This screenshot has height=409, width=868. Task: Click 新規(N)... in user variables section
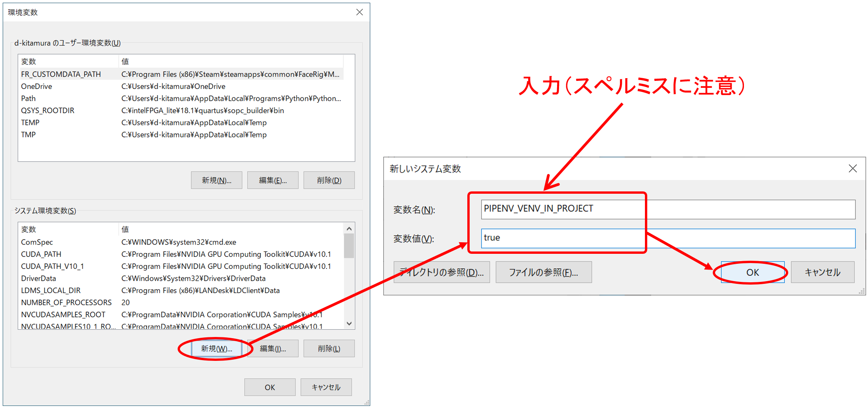[217, 180]
